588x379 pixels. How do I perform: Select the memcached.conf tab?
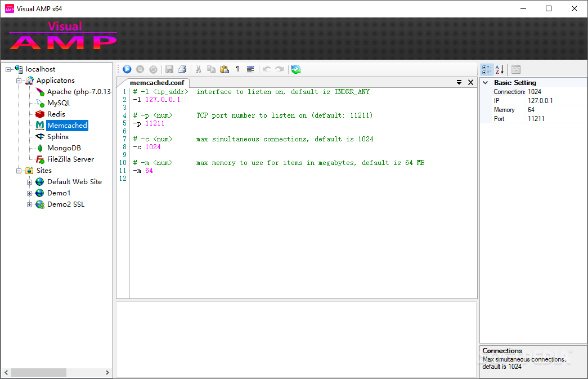(157, 83)
